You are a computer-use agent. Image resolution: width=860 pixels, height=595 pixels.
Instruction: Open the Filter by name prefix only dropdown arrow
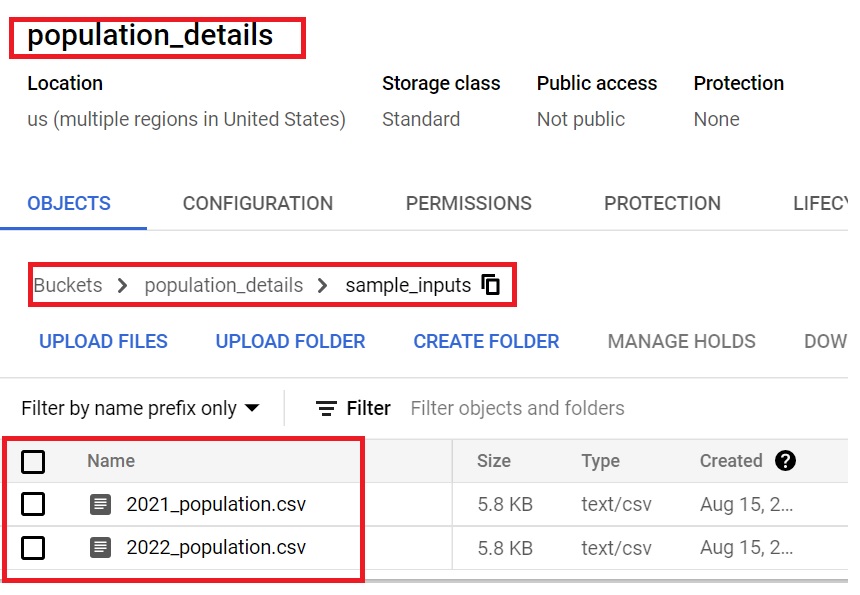pyautogui.click(x=254, y=408)
